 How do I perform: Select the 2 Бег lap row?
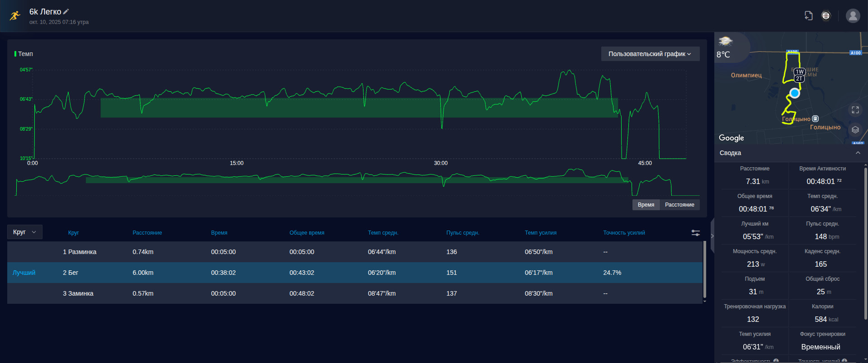355,273
